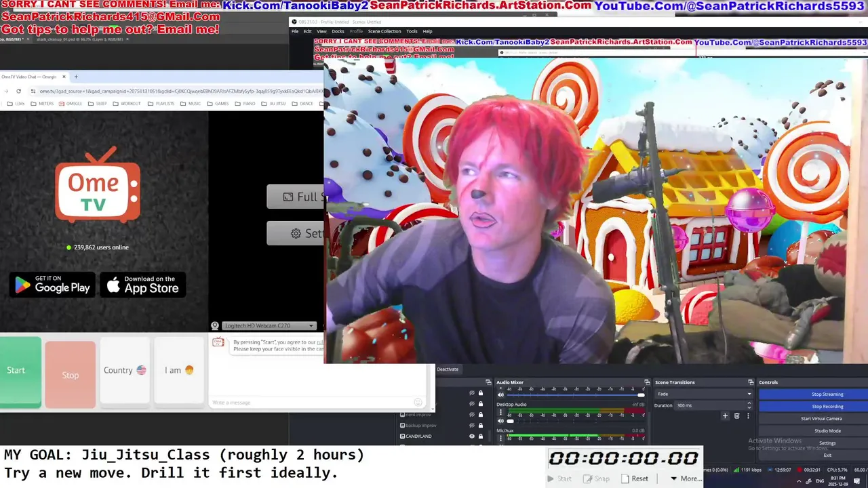Hide the CANDYLAND source with eye icon

[472, 436]
